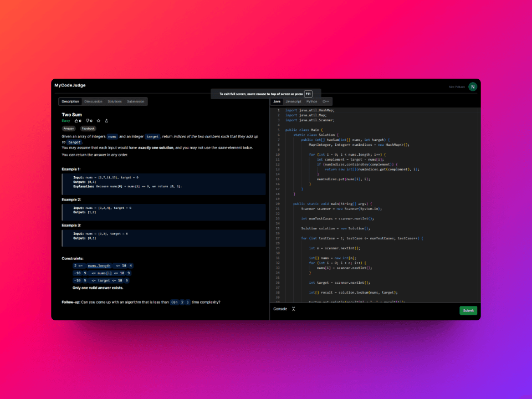Open the Solutions tab
Screen dimensions: 532x399
[x=115, y=102]
